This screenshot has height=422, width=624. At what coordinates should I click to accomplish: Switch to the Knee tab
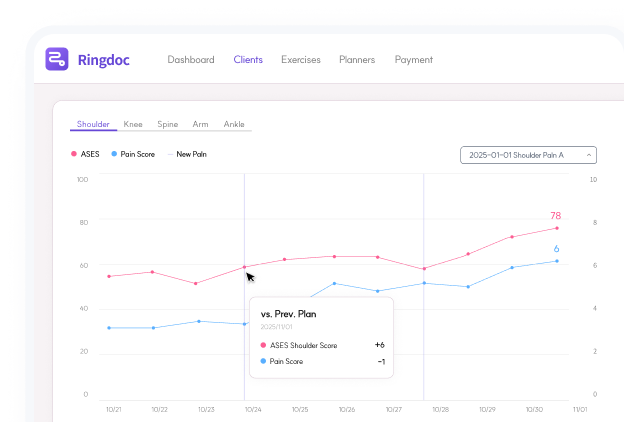coord(133,125)
